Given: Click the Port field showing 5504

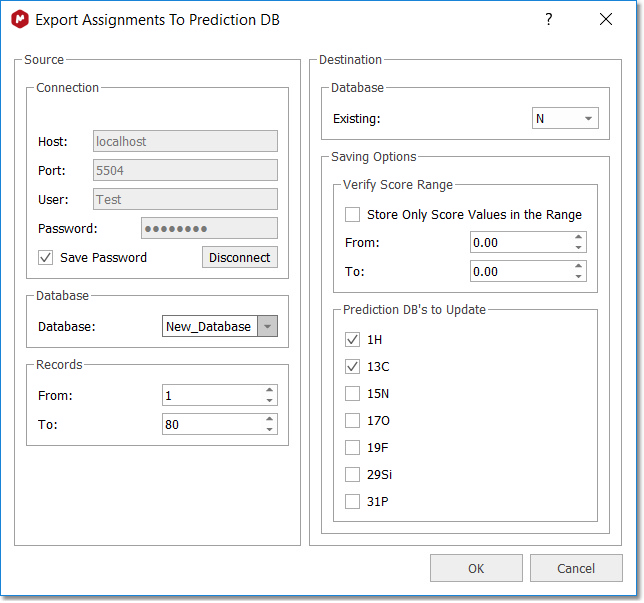Looking at the screenshot, I should click(185, 170).
